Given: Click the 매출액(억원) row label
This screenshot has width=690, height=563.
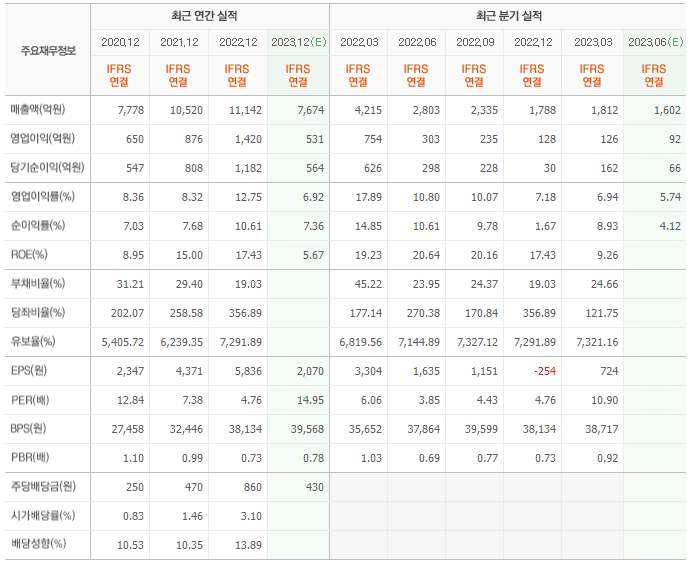Looking at the screenshot, I should point(38,109).
